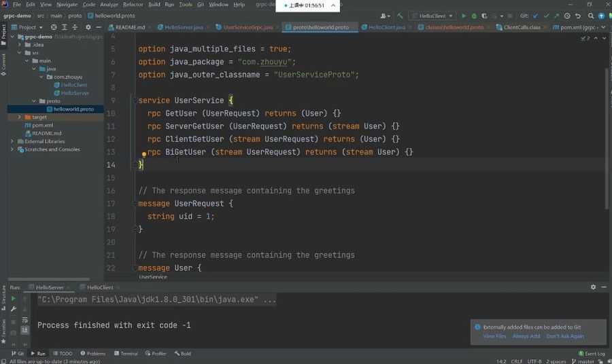The height and width of the screenshot is (364, 612).
Task: Click the Build project hammer icon
Action: click(x=400, y=16)
